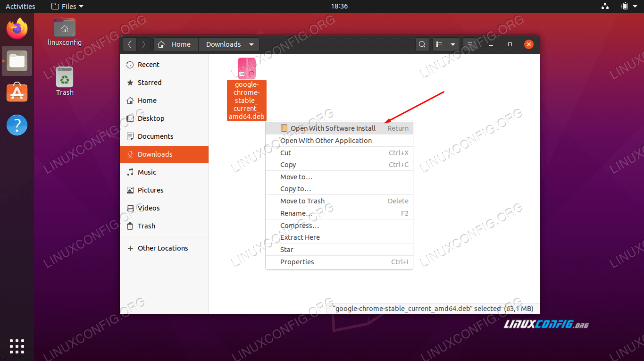The image size is (644, 361).
Task: Choose Rename… in context menu
Action: click(339, 213)
